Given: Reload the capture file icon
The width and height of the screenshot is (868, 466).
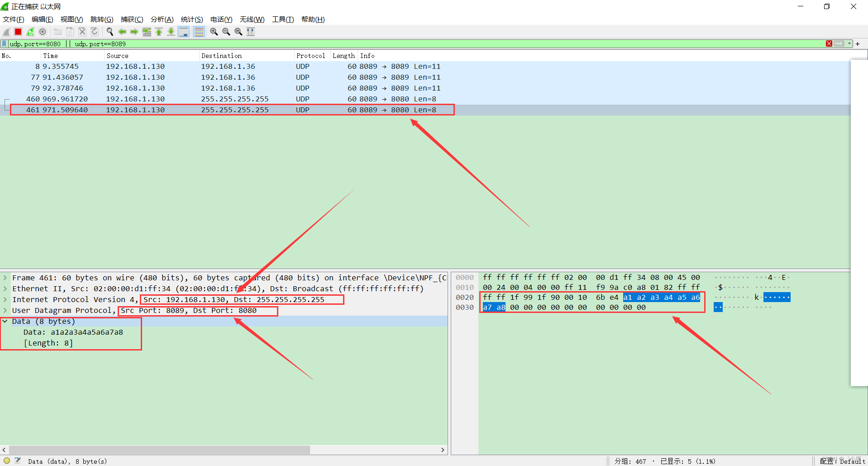Looking at the screenshot, I should (95, 32).
